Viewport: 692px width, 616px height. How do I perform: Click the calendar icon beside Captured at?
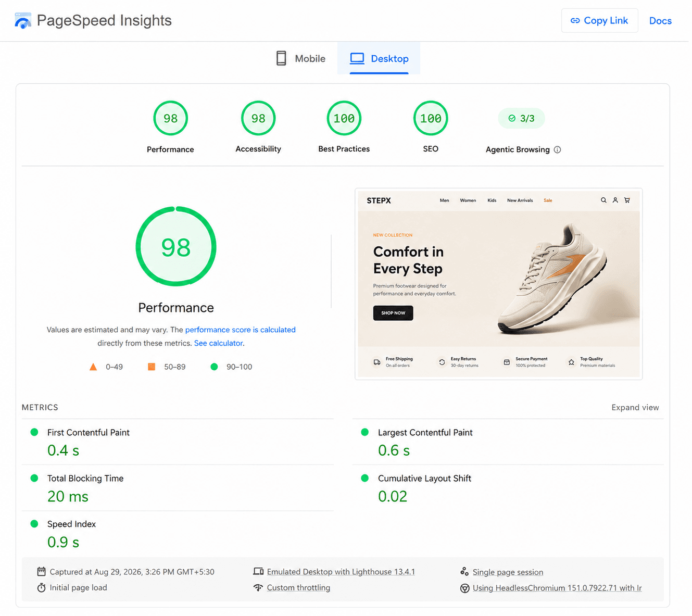click(41, 571)
